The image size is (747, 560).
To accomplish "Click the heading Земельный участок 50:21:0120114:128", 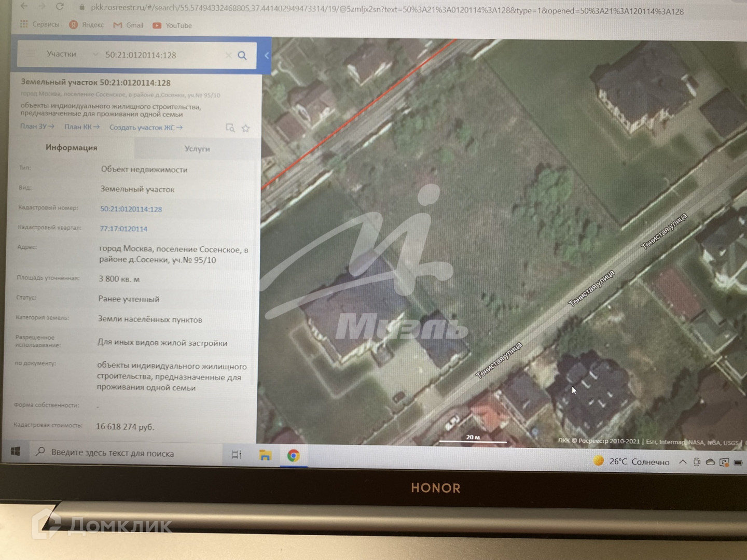I will (95, 82).
